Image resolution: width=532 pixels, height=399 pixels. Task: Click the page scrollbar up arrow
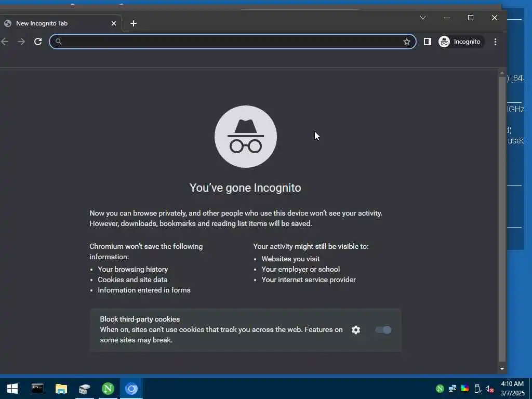(502, 73)
